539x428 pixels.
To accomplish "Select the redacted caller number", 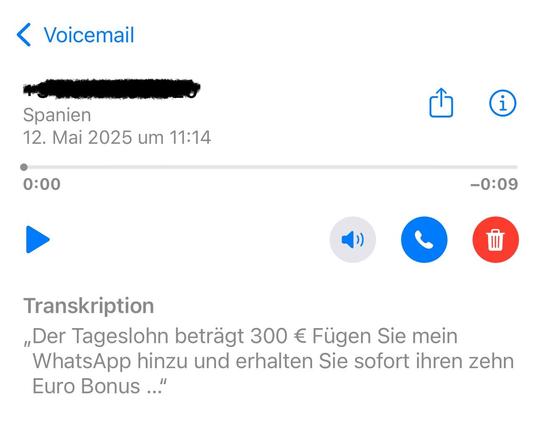I will (112, 89).
